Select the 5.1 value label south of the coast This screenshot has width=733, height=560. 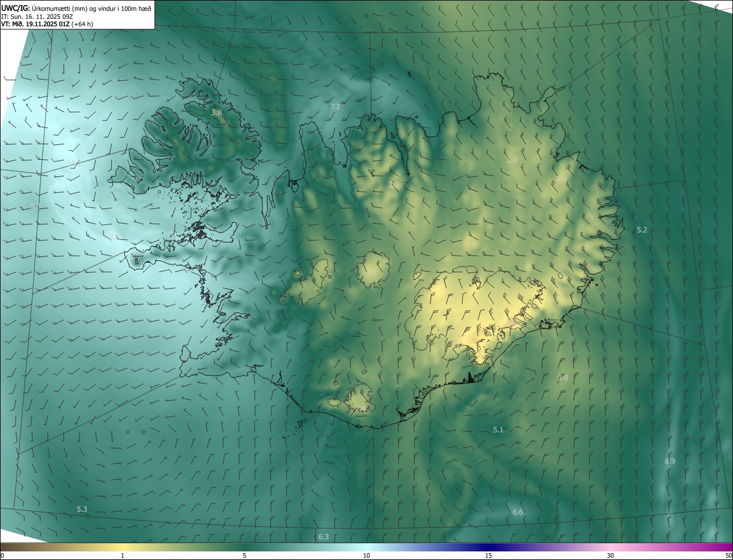click(498, 429)
